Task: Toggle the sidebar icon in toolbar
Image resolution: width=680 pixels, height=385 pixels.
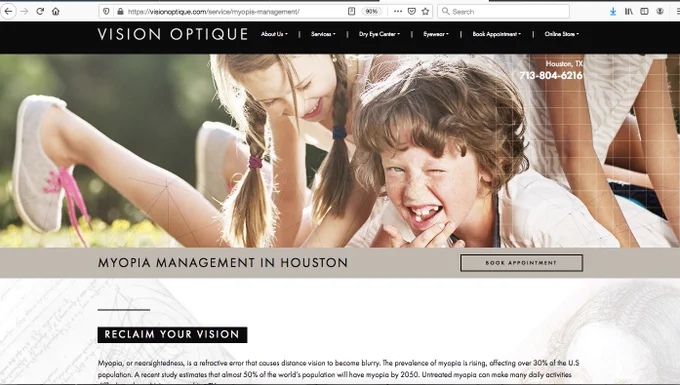Action: [644, 12]
